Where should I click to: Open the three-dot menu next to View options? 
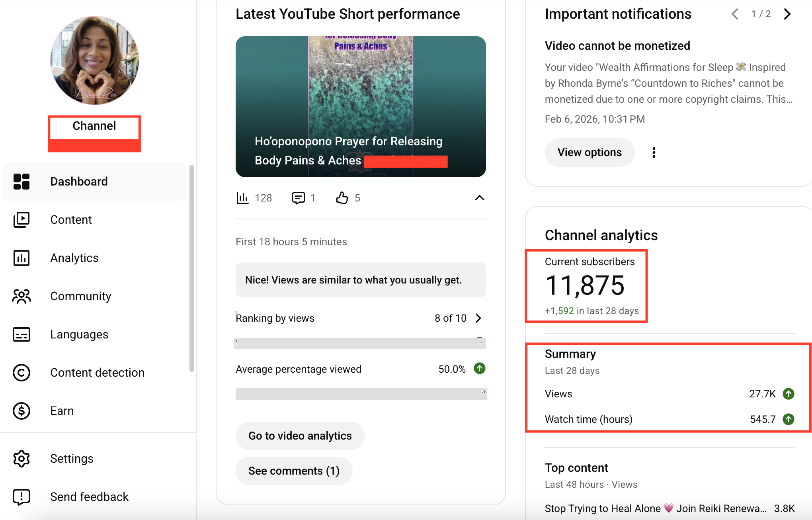point(653,152)
